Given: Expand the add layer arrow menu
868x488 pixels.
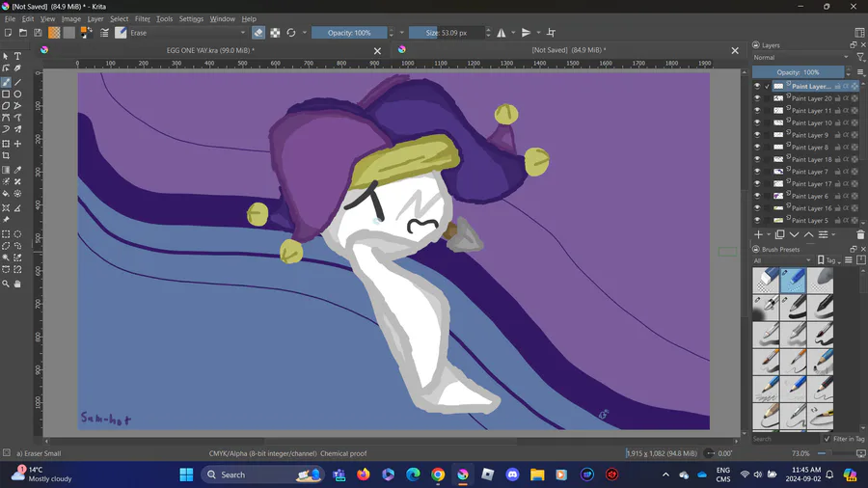Looking at the screenshot, I should [x=769, y=235].
